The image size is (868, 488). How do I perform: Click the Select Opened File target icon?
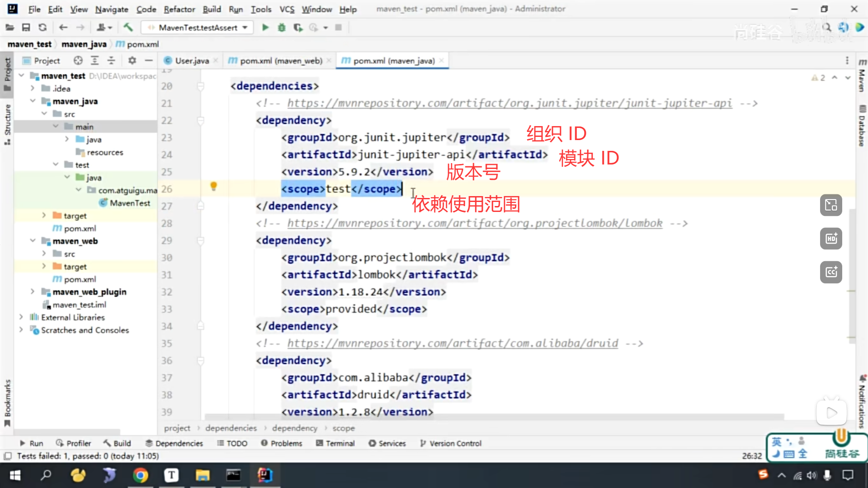(78, 61)
